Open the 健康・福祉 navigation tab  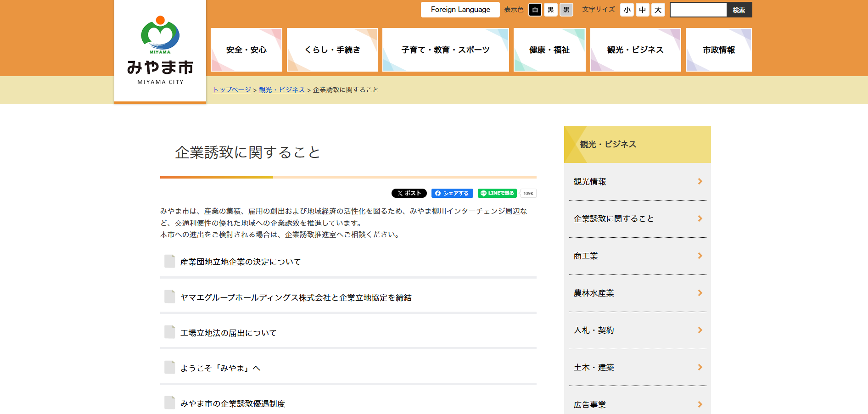549,50
